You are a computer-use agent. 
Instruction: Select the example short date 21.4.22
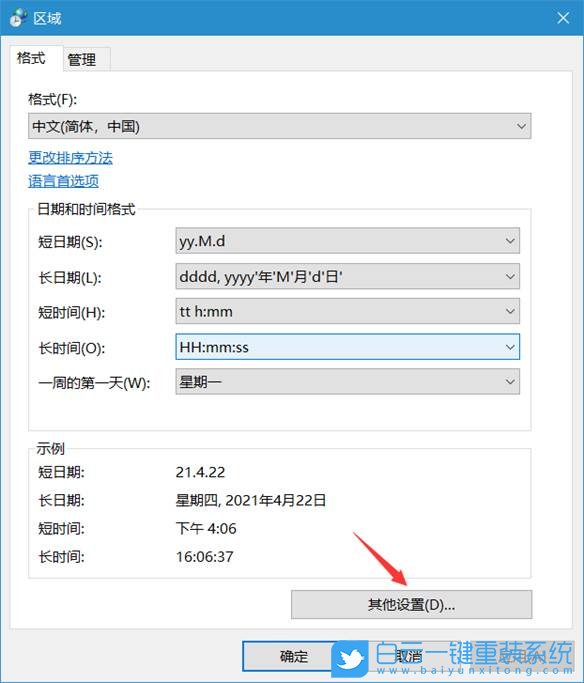tap(200, 472)
